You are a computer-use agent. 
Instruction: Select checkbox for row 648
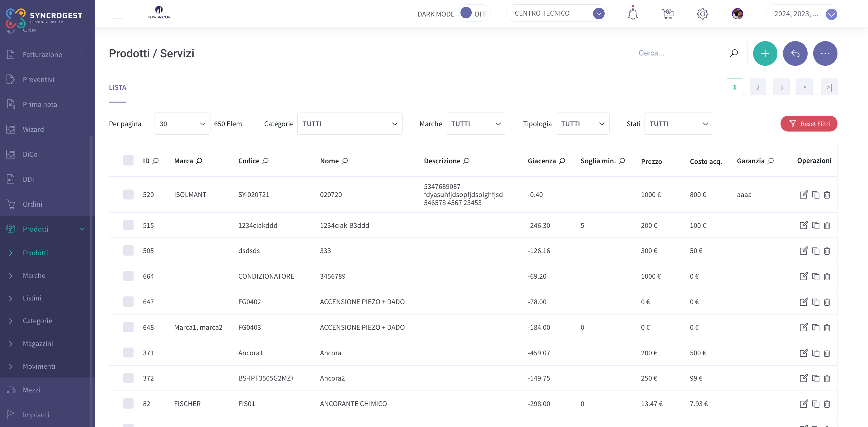tap(128, 327)
